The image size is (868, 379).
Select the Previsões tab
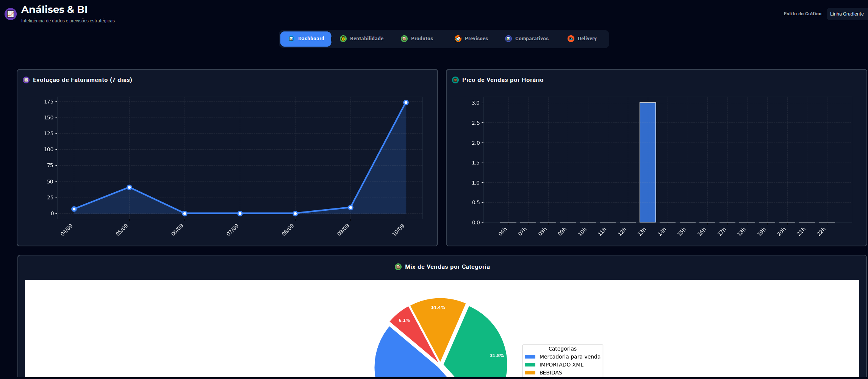471,39
